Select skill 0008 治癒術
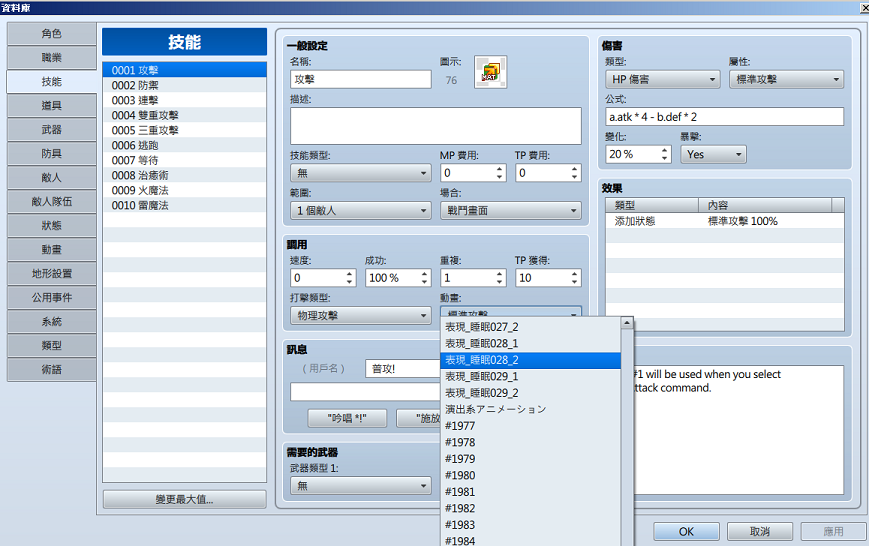This screenshot has width=869, height=546. [x=185, y=175]
